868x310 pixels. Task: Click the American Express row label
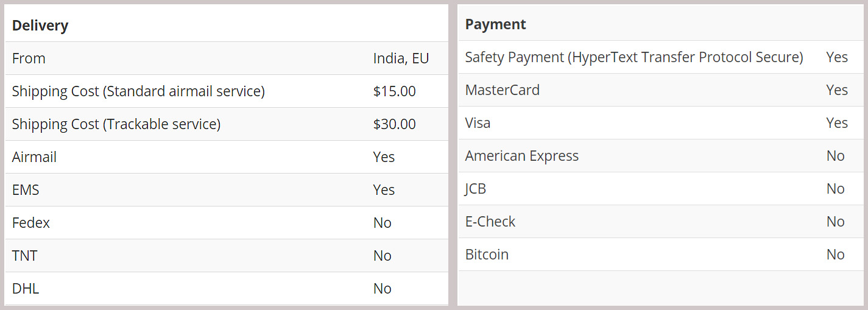point(521,156)
